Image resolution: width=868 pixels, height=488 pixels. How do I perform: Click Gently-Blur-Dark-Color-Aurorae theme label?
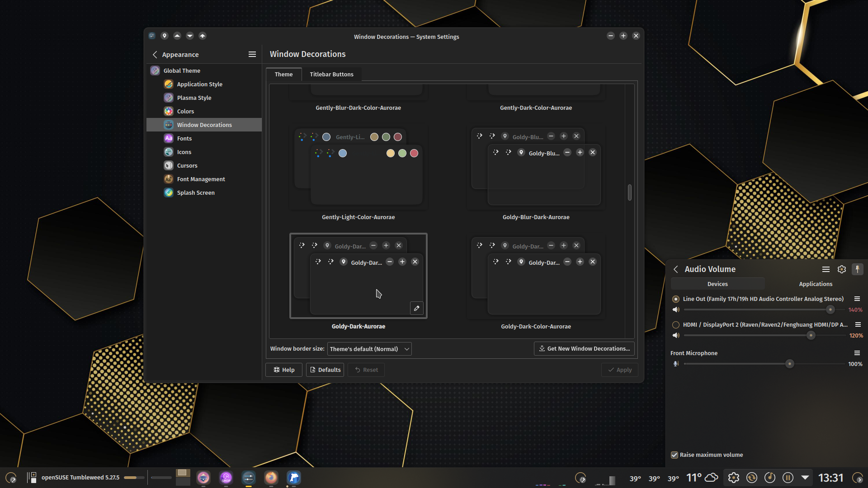click(359, 108)
